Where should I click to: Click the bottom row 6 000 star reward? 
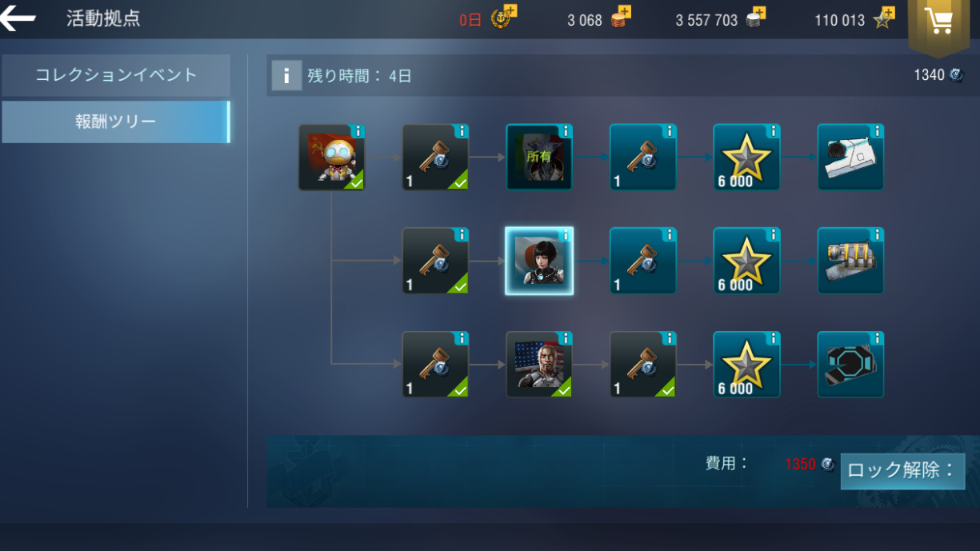click(x=746, y=365)
